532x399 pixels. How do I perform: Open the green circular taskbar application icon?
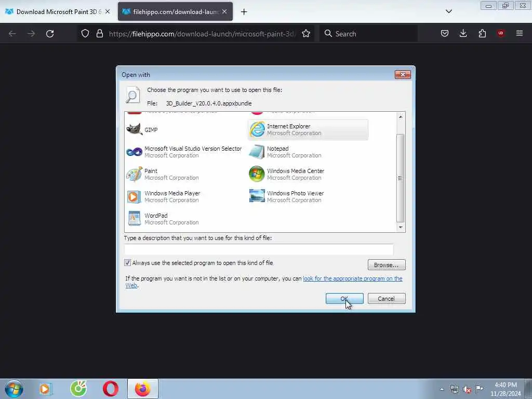click(78, 389)
